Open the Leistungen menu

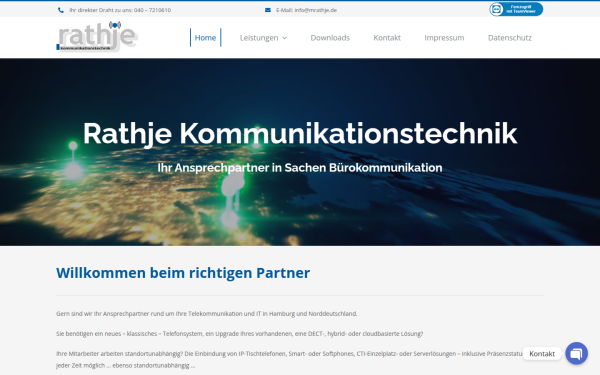259,38
